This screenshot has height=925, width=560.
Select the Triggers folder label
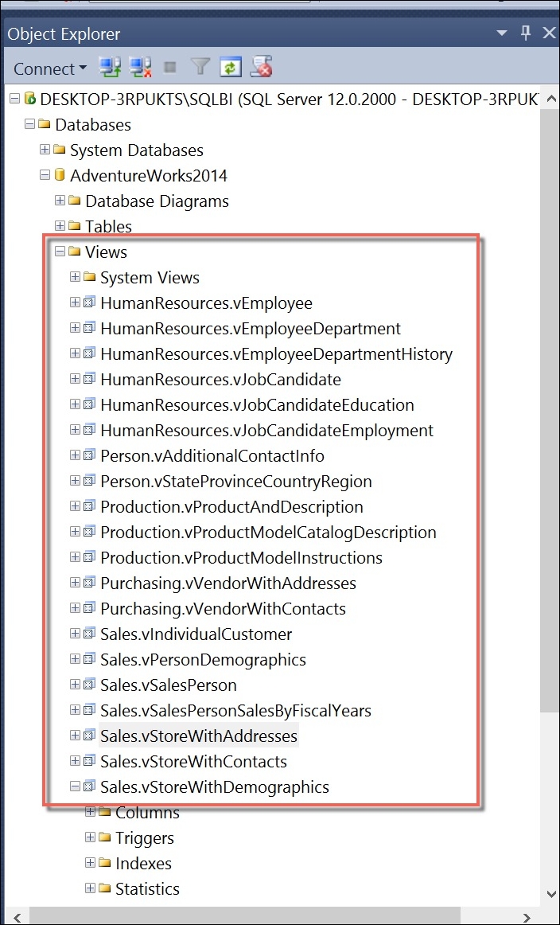coord(145,837)
